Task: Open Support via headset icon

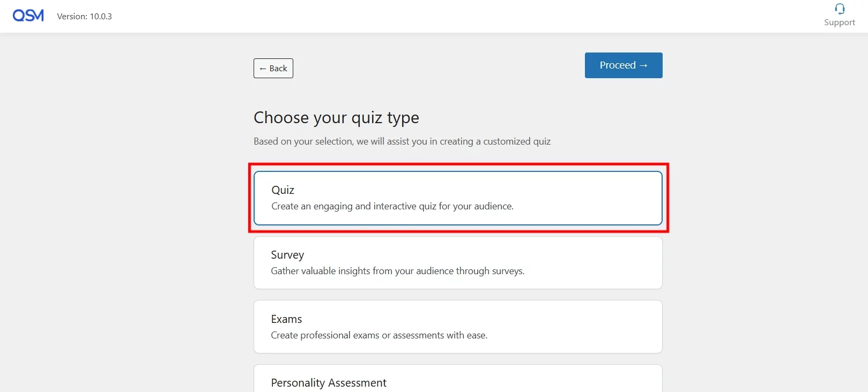Action: click(840, 15)
